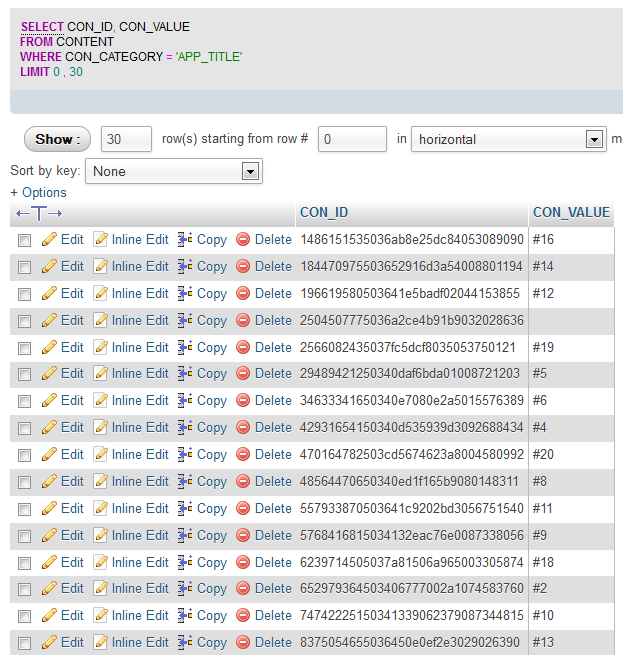Click red Delete icon for row #19
The height and width of the screenshot is (655, 623).
click(x=243, y=348)
